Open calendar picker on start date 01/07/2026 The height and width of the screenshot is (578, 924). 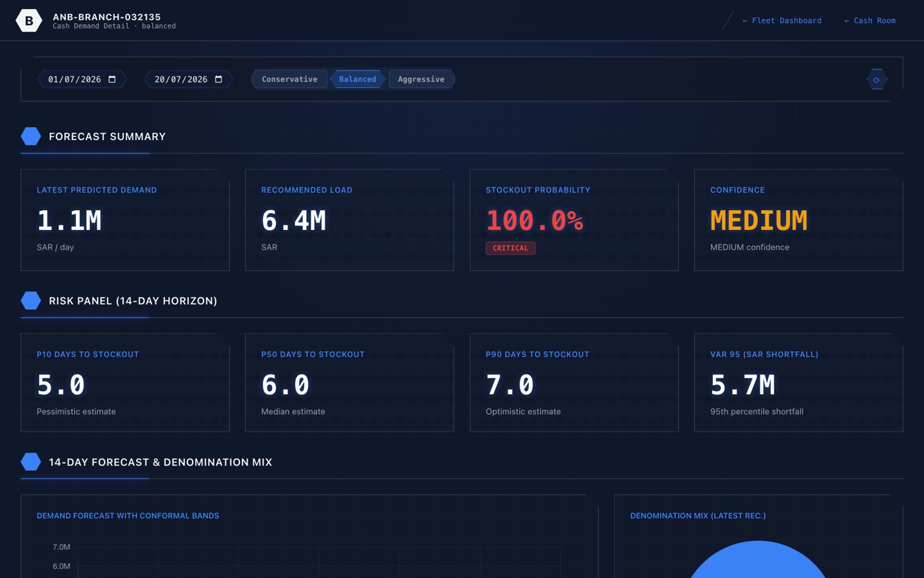[x=112, y=79]
